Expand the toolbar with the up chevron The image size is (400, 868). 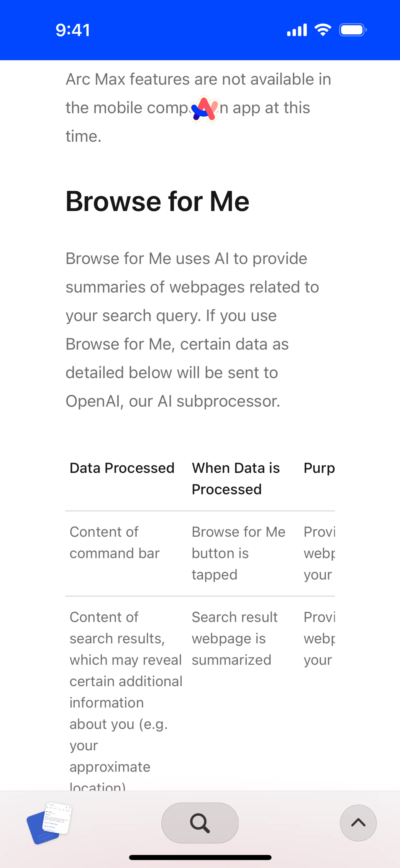click(358, 823)
